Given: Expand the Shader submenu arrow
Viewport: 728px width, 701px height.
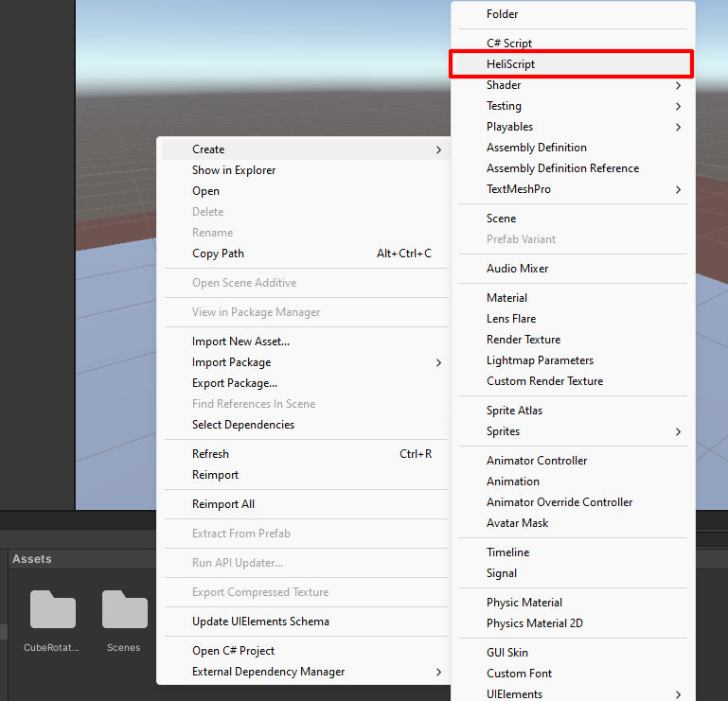Looking at the screenshot, I should tap(679, 85).
